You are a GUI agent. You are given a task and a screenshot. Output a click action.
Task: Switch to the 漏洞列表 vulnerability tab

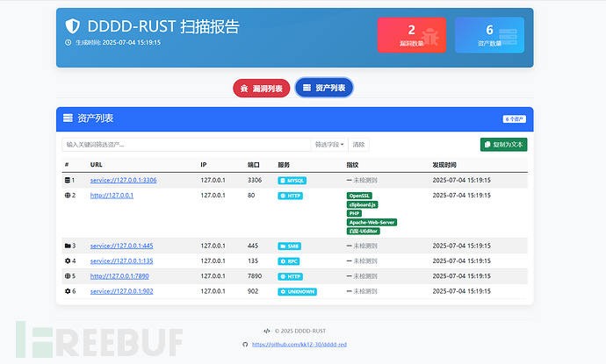[x=261, y=88]
